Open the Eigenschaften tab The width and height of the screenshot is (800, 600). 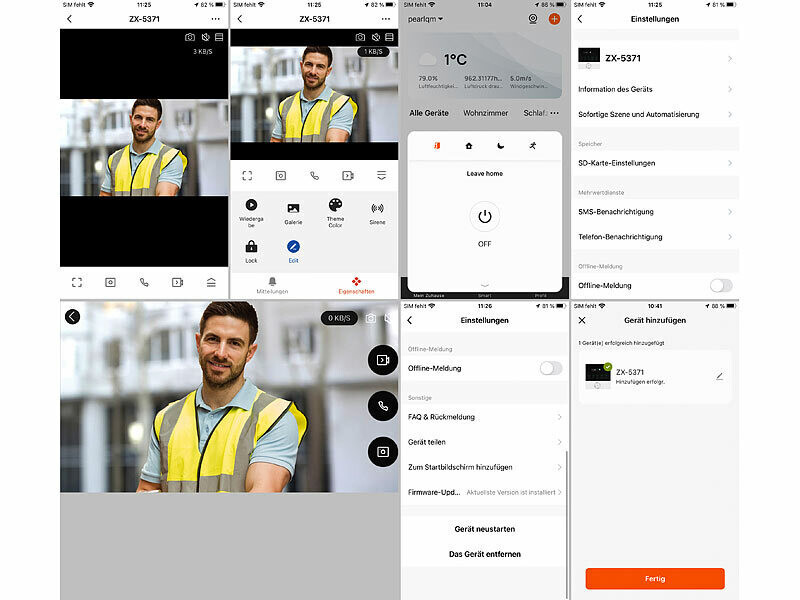click(356, 286)
